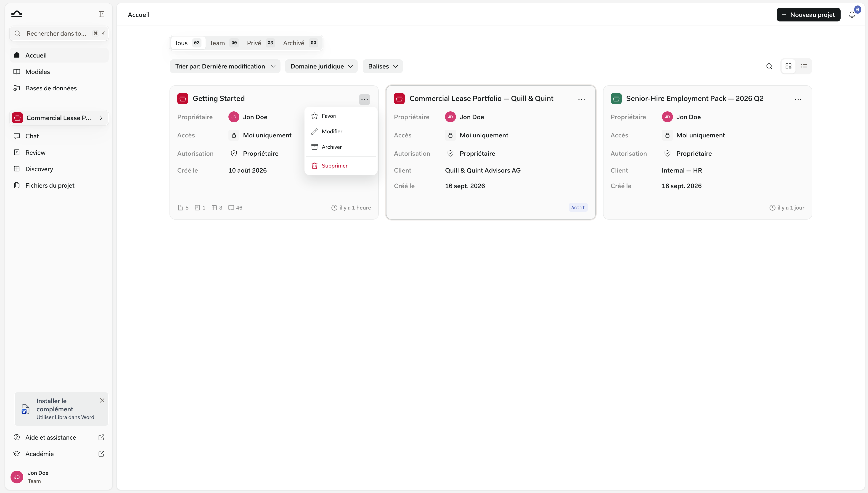Viewport: 868px width, 493px height.
Task: Click the Commercial Lease Portfolio card icon
Action: [399, 99]
